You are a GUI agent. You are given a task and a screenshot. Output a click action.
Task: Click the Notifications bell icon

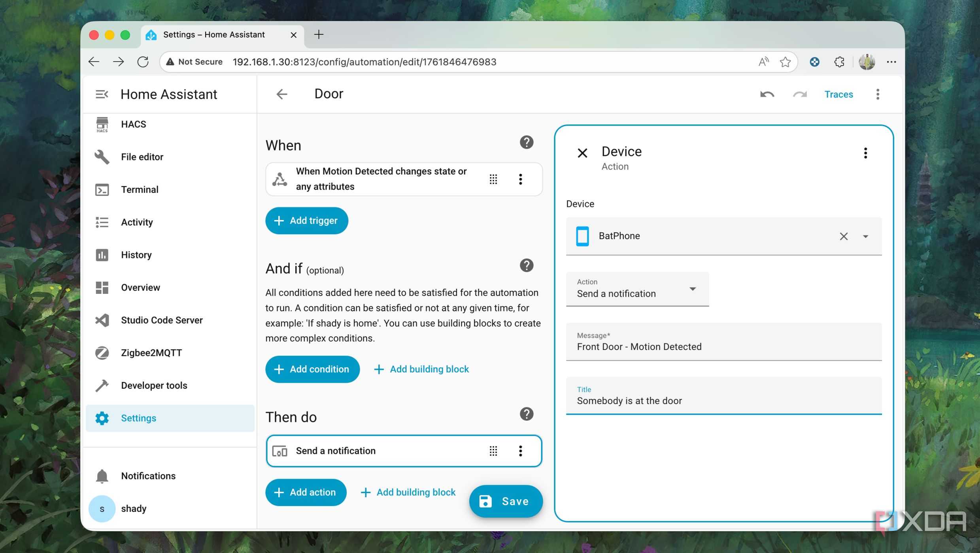tap(102, 476)
